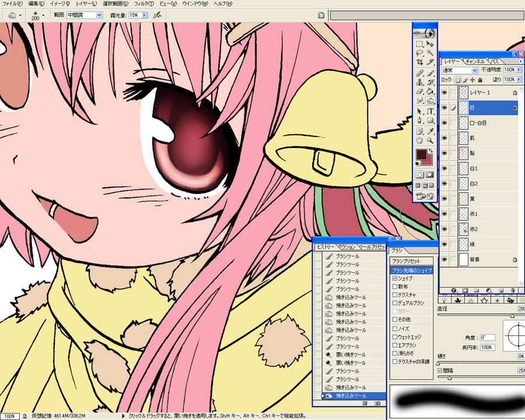The width and height of the screenshot is (525, 420).
Task: Enable the テクスチャ checkbox
Action: tap(395, 295)
